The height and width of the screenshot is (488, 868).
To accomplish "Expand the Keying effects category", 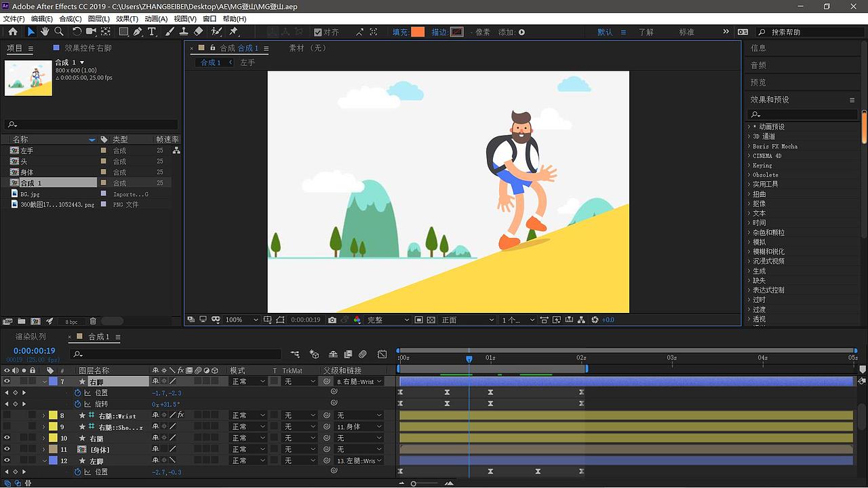I will tap(763, 165).
